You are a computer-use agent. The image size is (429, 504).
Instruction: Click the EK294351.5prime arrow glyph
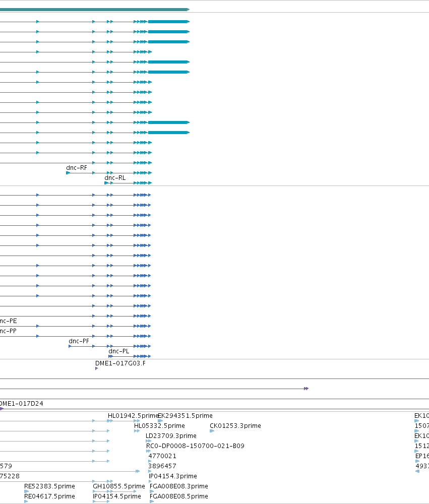[160, 421]
